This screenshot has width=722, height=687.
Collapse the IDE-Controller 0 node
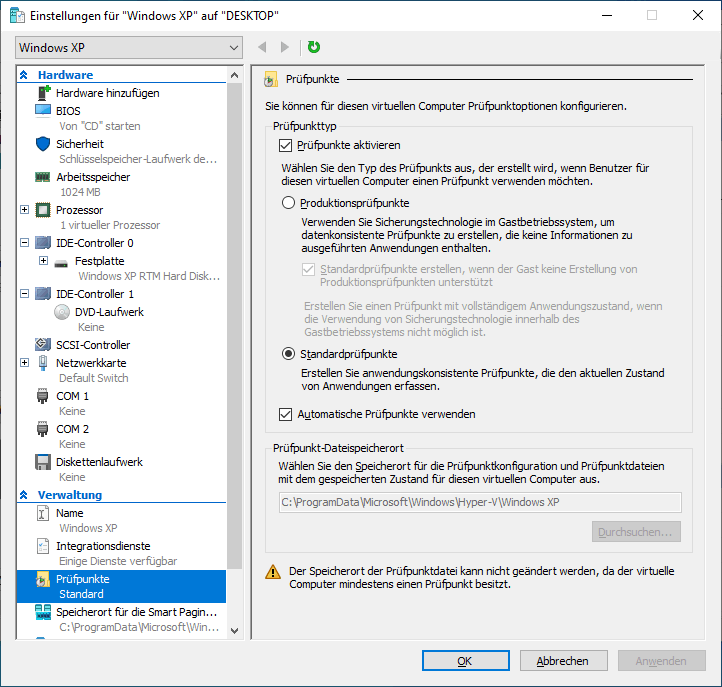point(24,243)
